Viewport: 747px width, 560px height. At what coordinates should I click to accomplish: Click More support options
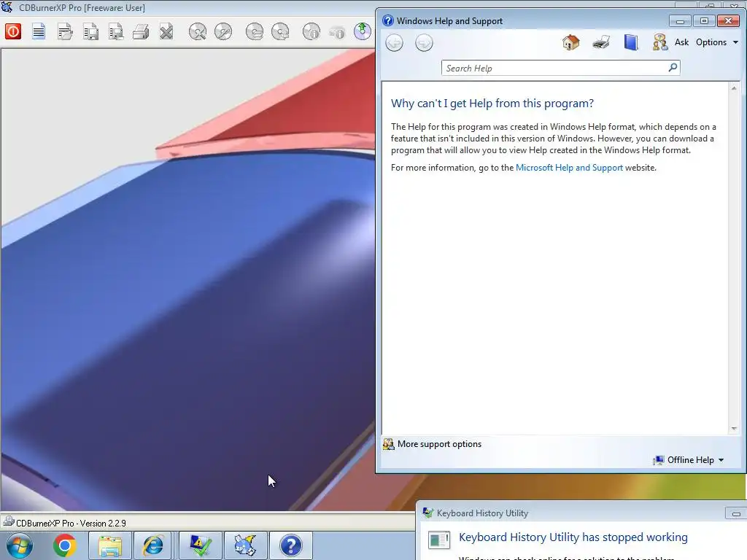pos(439,444)
